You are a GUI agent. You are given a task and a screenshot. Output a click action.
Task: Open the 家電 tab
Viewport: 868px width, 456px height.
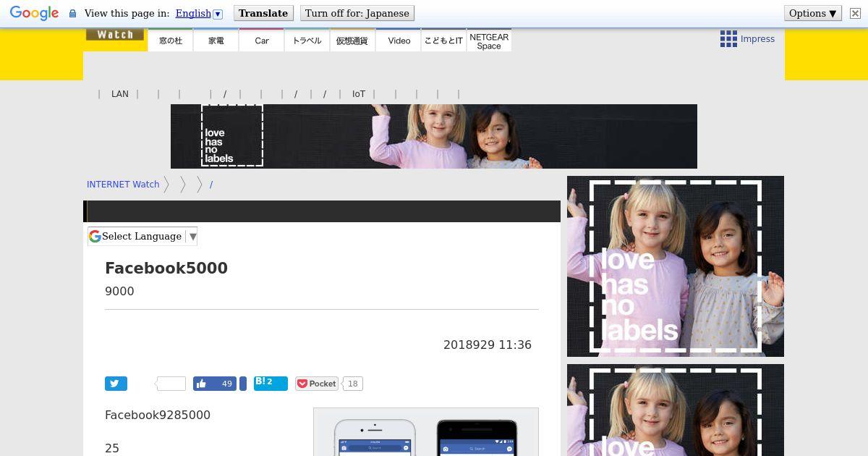pos(216,41)
